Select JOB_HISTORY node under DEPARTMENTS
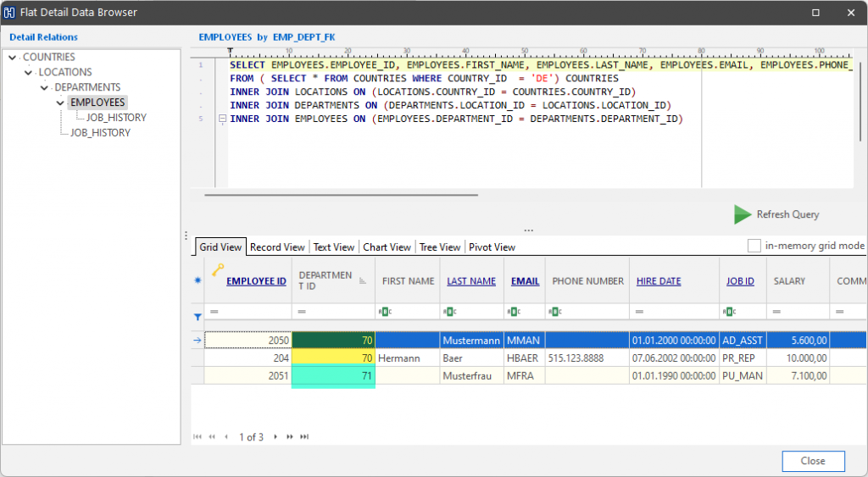 pos(100,133)
